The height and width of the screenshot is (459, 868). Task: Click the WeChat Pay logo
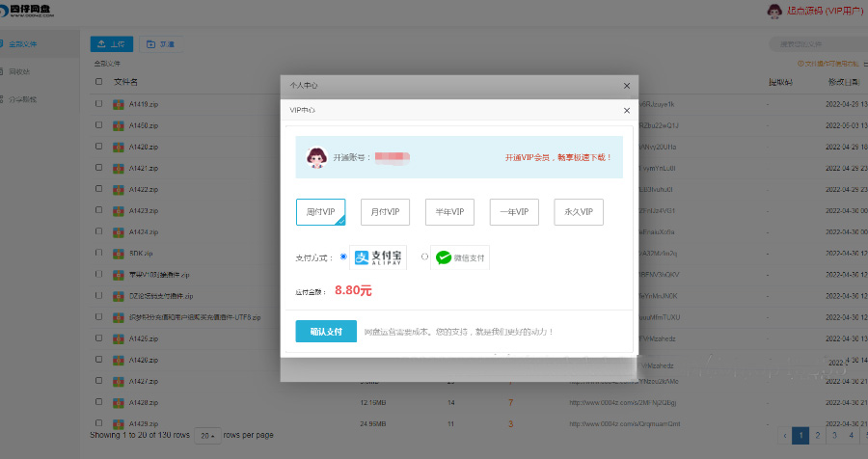(x=460, y=257)
